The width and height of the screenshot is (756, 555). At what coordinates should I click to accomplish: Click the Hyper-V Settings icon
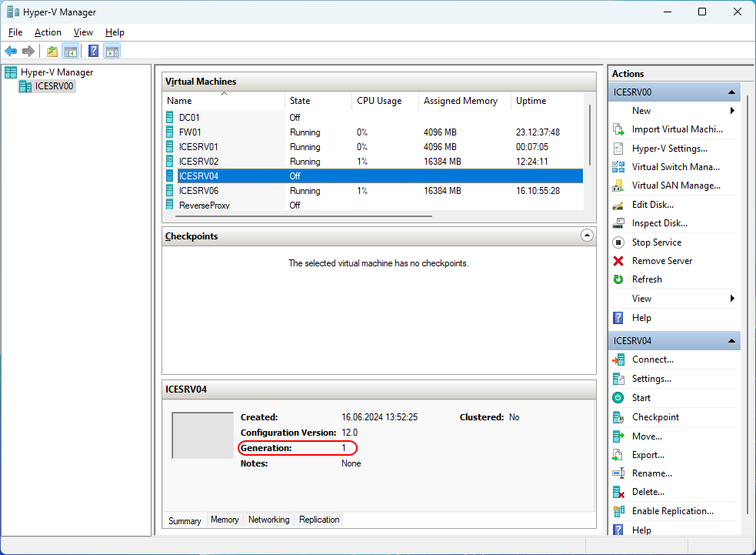tap(618, 148)
